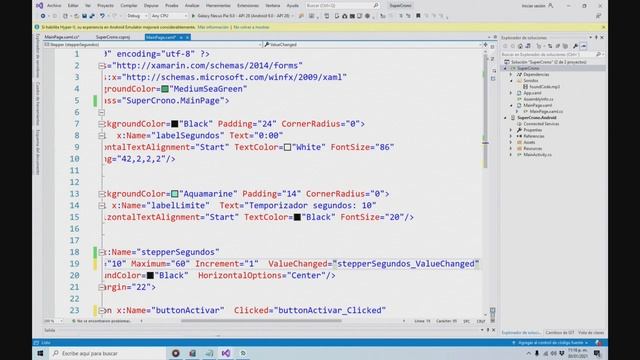Click the Black color swatch on line 7
This screenshot has height=360, width=640.
(x=175, y=124)
